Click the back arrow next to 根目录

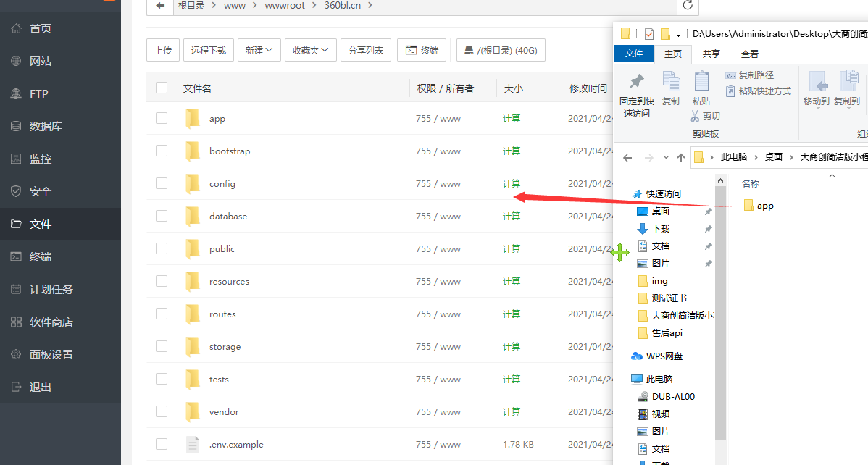(159, 6)
